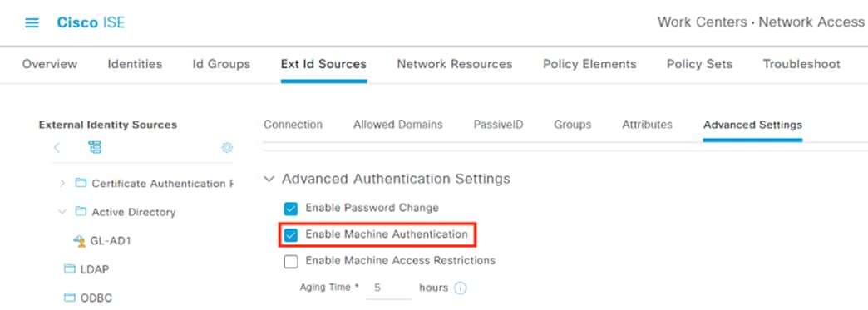
Task: Click the GL-AD1 directory icon
Action: 79,241
